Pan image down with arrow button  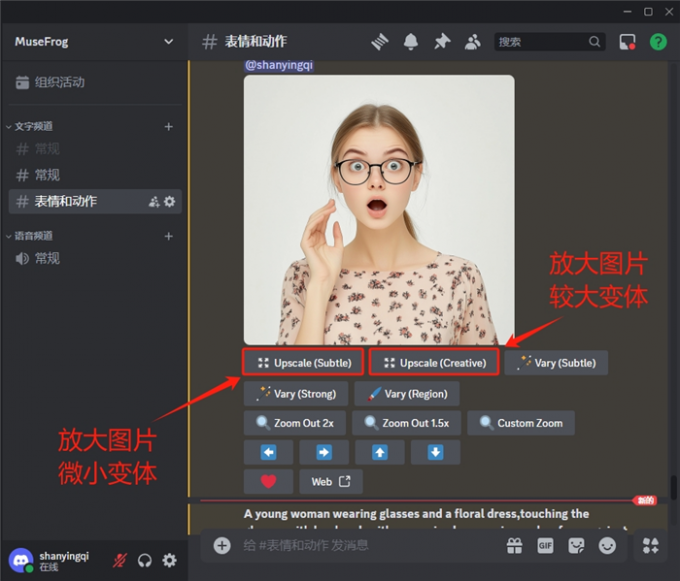tap(435, 453)
